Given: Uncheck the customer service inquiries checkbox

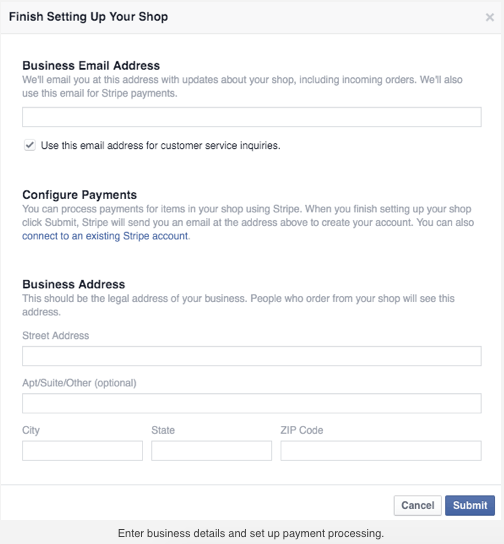Looking at the screenshot, I should tap(30, 145).
